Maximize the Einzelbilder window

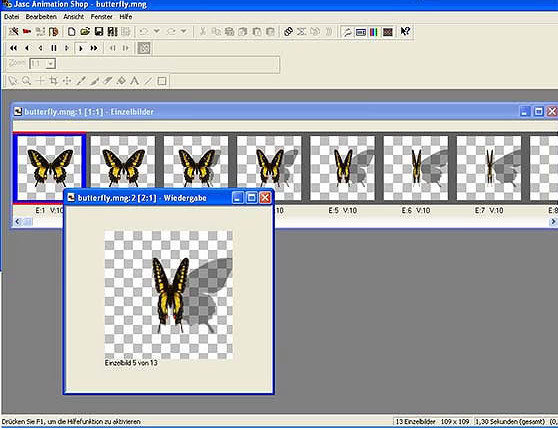coord(538,111)
